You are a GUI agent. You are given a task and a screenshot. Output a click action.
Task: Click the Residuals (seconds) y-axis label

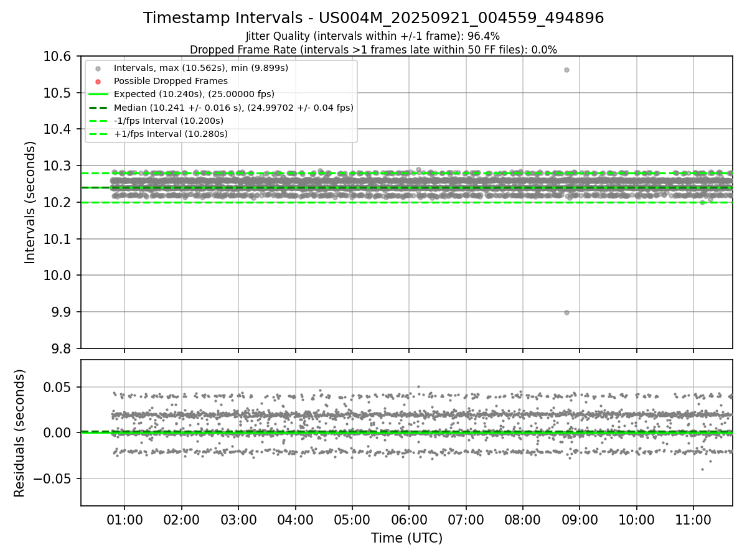coord(20,433)
